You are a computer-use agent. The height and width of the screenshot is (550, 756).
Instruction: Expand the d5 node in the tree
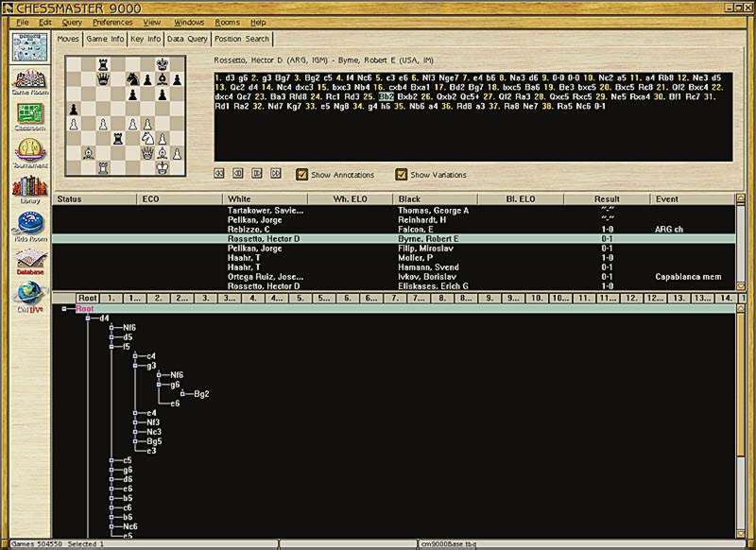(x=112, y=337)
